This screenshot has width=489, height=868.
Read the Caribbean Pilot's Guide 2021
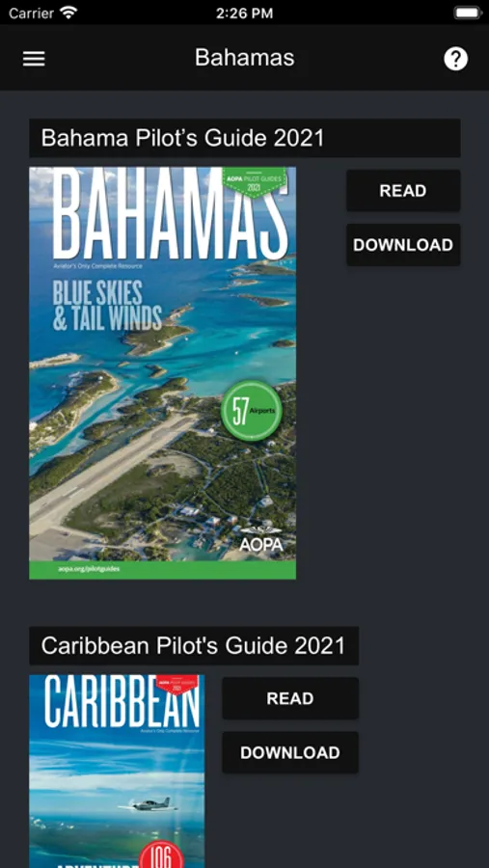pyautogui.click(x=290, y=698)
